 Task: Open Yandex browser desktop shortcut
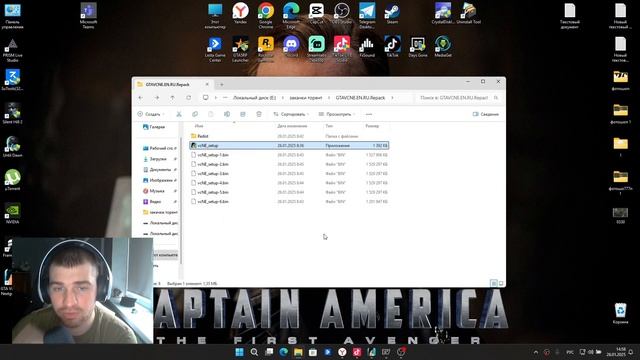(x=240, y=13)
